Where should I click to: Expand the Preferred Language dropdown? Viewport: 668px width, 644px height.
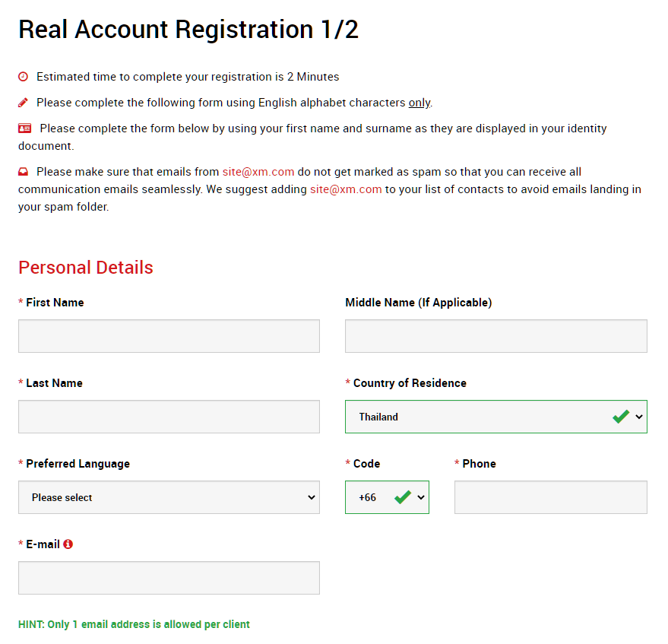point(169,497)
